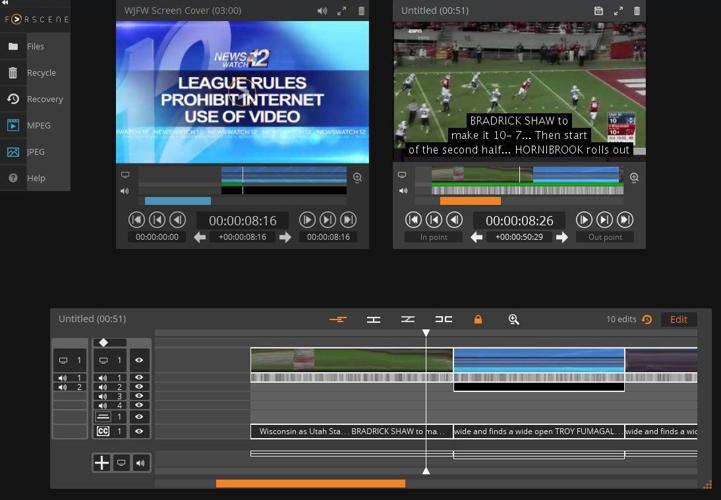Screen dimensions: 721x500
Task: Click the orange Edit button
Action: tap(679, 319)
